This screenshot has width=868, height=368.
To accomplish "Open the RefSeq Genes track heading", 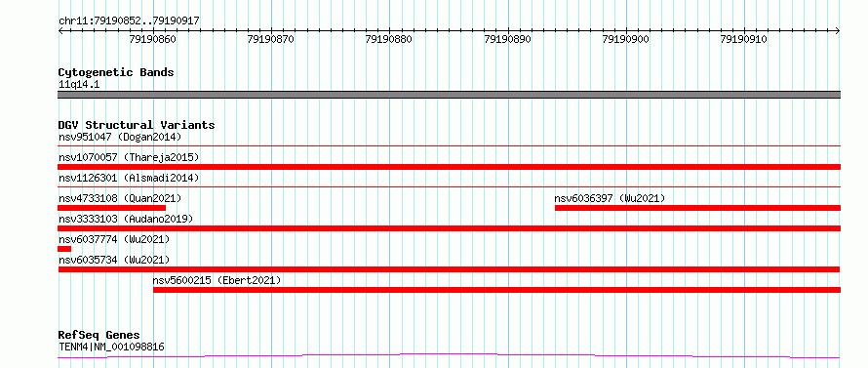I will 99,336.
